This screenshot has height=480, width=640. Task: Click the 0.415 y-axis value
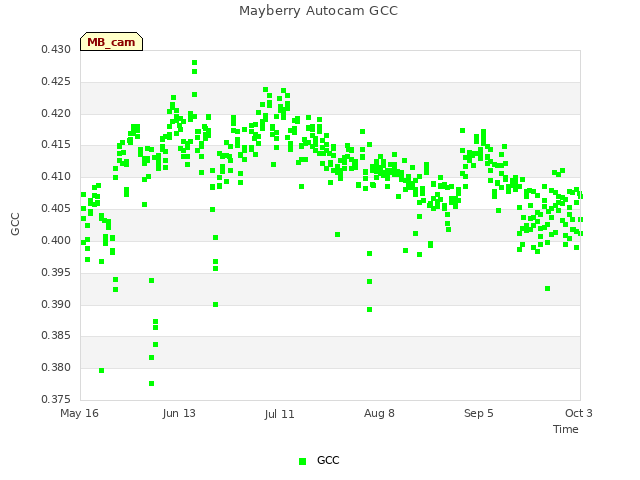[x=56, y=144]
